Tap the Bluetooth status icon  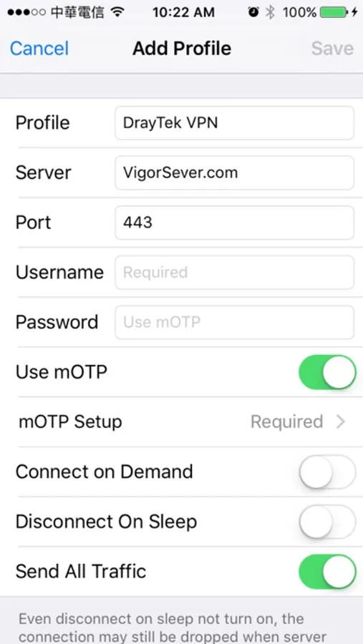[270, 12]
